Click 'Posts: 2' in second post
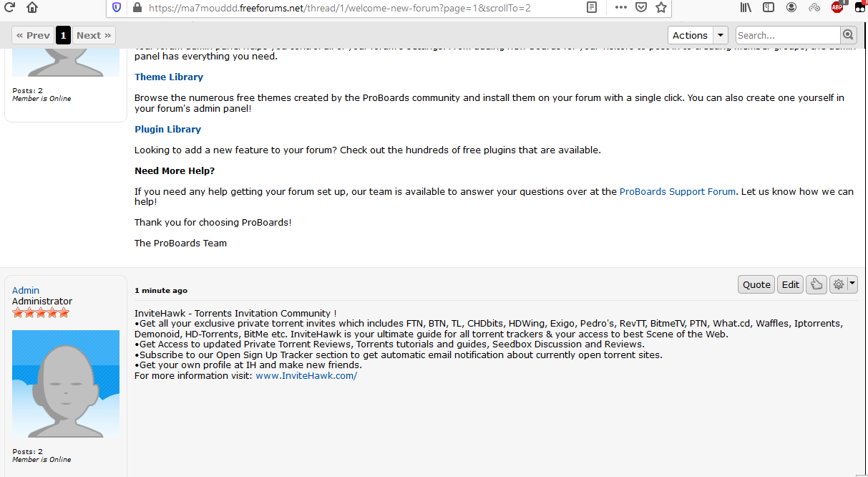Viewport: 868px width, 477px height. 27,451
